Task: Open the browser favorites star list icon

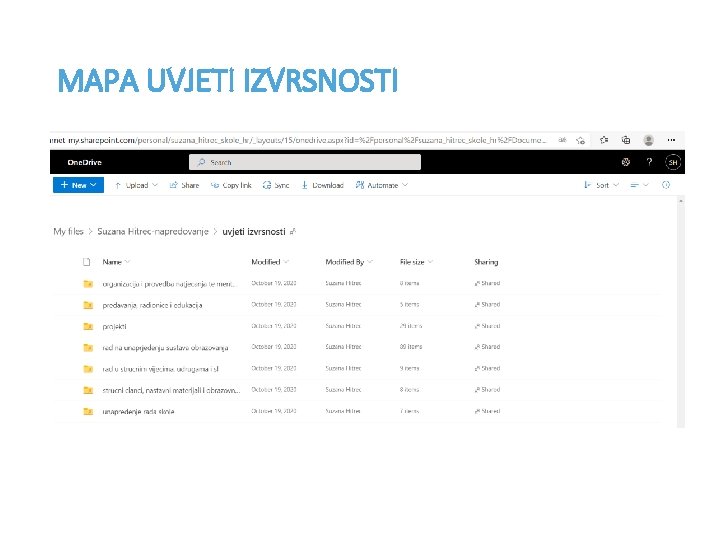Action: click(604, 140)
